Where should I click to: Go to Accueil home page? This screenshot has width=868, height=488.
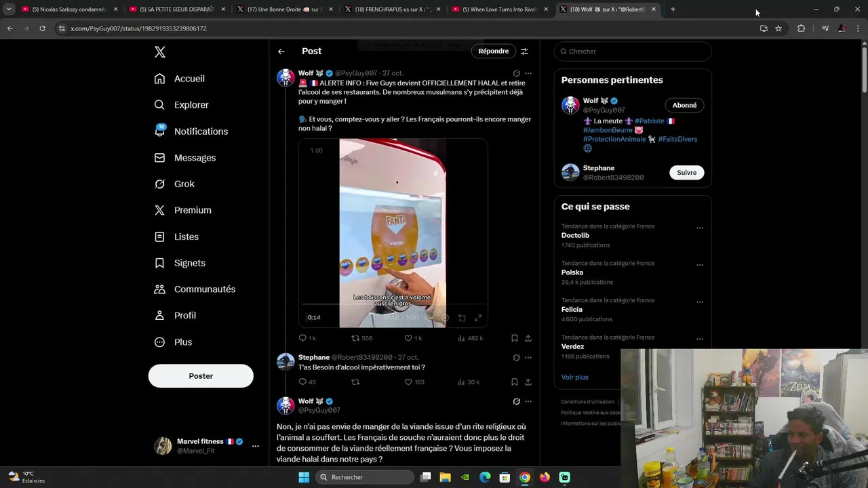pos(180,79)
